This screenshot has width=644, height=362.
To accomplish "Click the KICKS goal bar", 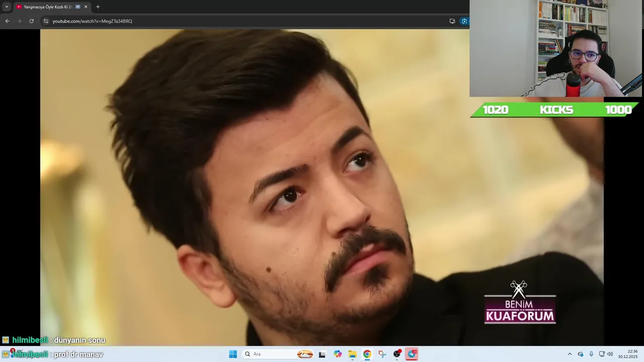I will click(x=555, y=110).
